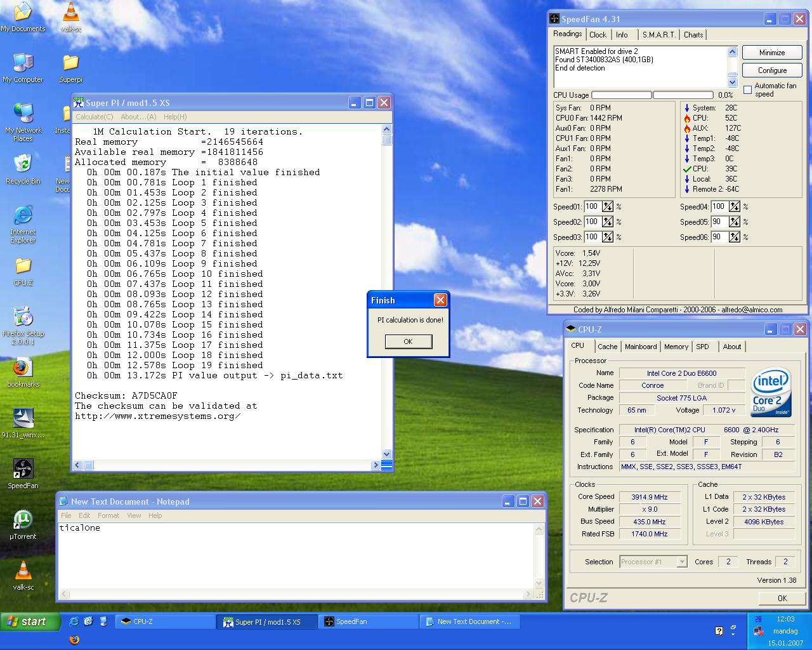Launch the µTorrent desktop shortcut
Viewport: 812px width, 650px height.
(23, 525)
